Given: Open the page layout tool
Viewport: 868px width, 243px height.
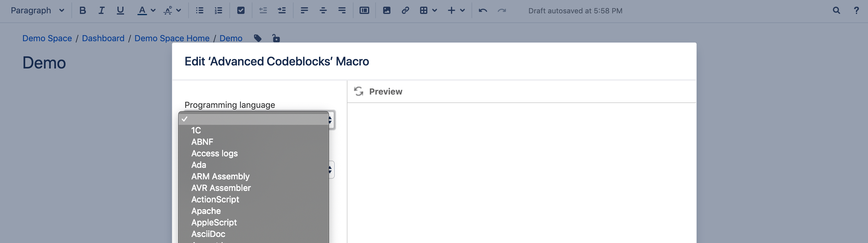Looking at the screenshot, I should pos(364,11).
